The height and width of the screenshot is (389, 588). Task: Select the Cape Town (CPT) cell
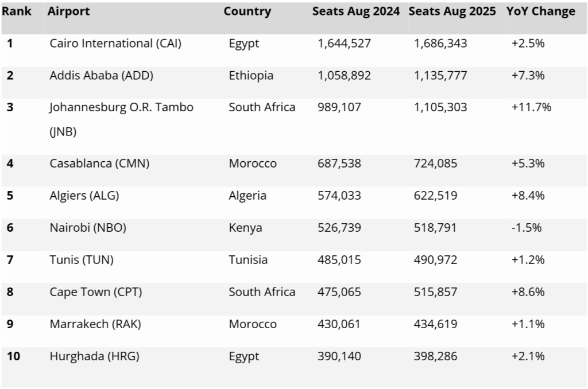pos(96,292)
